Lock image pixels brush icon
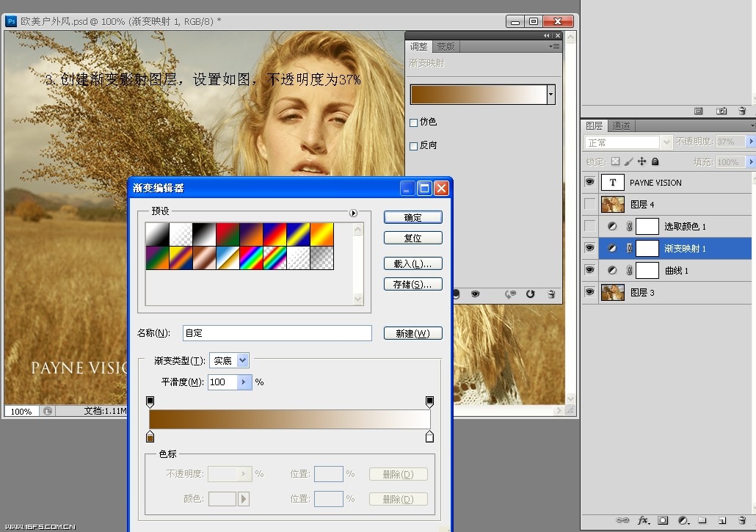Viewport: 756px width, 532px height. 629,161
